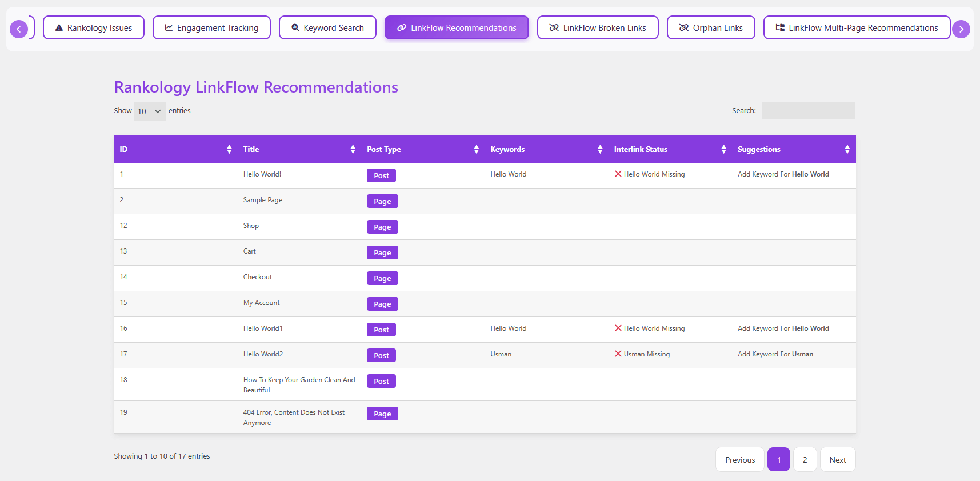Image resolution: width=980 pixels, height=481 pixels.
Task: Sort by ID column arrows
Action: coord(229,149)
